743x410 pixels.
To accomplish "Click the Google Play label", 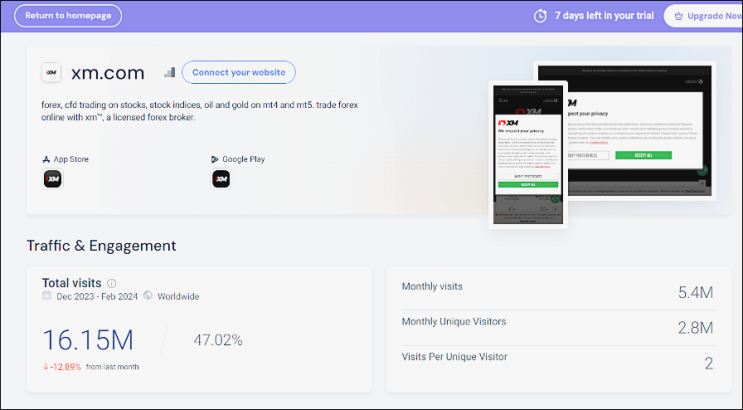I will tap(244, 159).
